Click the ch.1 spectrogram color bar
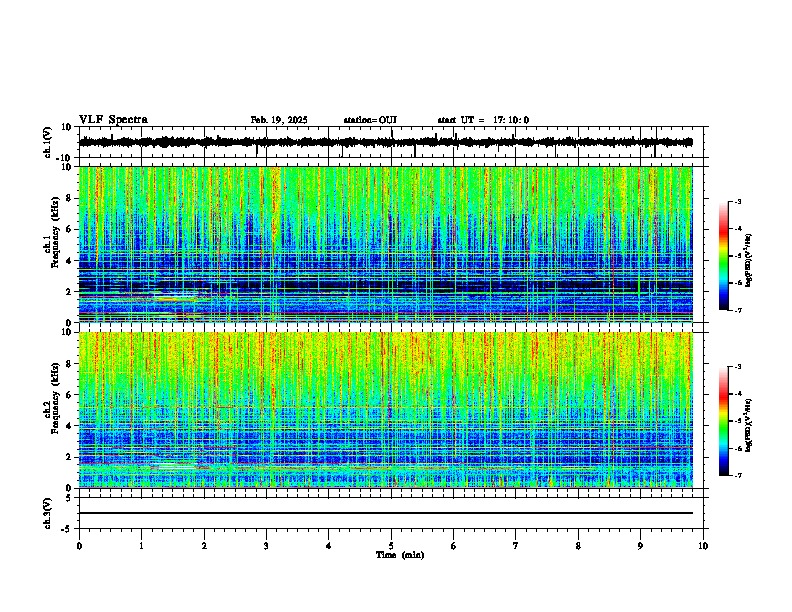The image size is (792, 612). click(724, 256)
